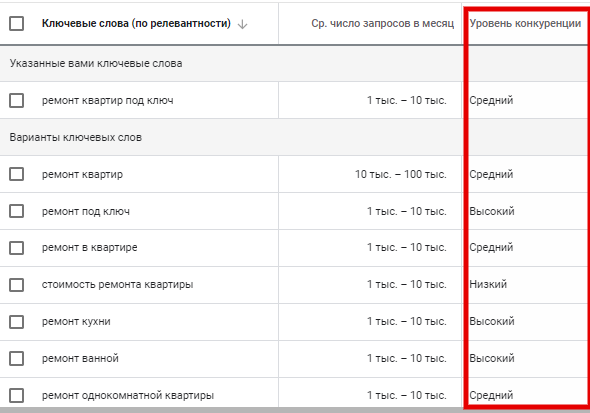Screen dimensions: 590x413
Task: Click the keyword стоимость ремонта квартиры
Action: [117, 284]
